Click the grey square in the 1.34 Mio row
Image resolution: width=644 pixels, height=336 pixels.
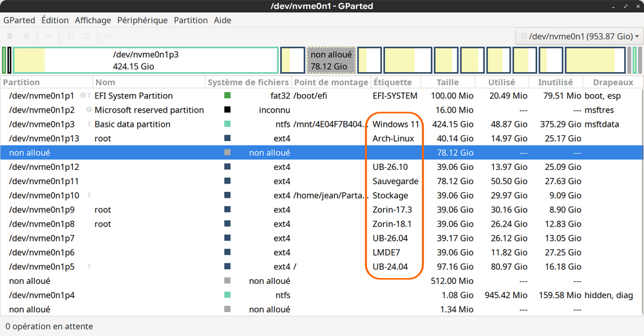[227, 309]
